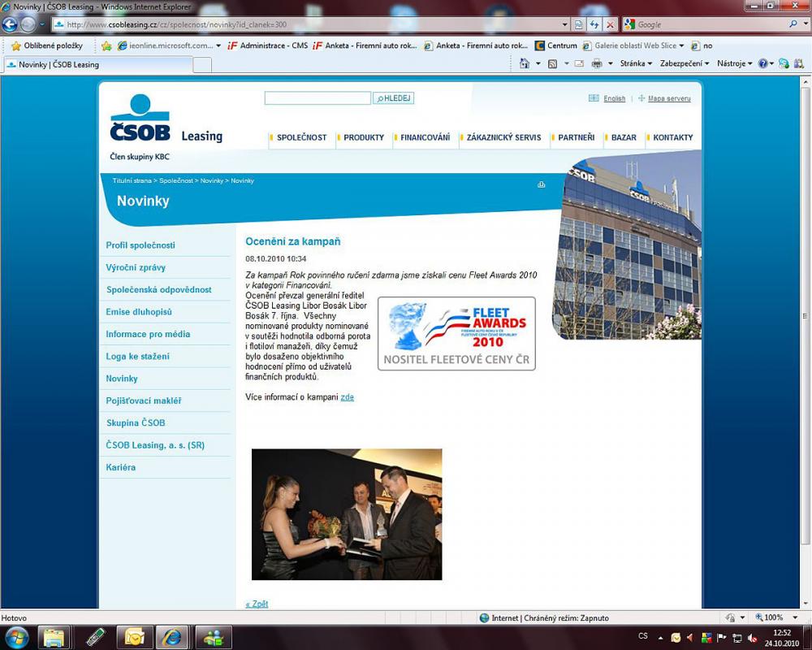Image resolution: width=812 pixels, height=650 pixels.
Task: Expand the Zabezpečení dropdown menu
Action: pyautogui.click(x=685, y=63)
